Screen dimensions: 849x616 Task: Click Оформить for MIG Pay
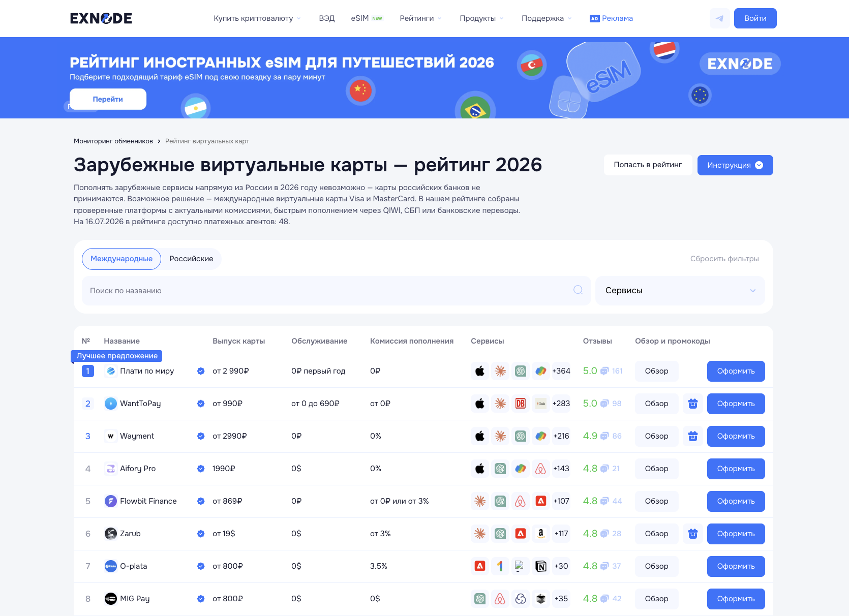point(736,599)
